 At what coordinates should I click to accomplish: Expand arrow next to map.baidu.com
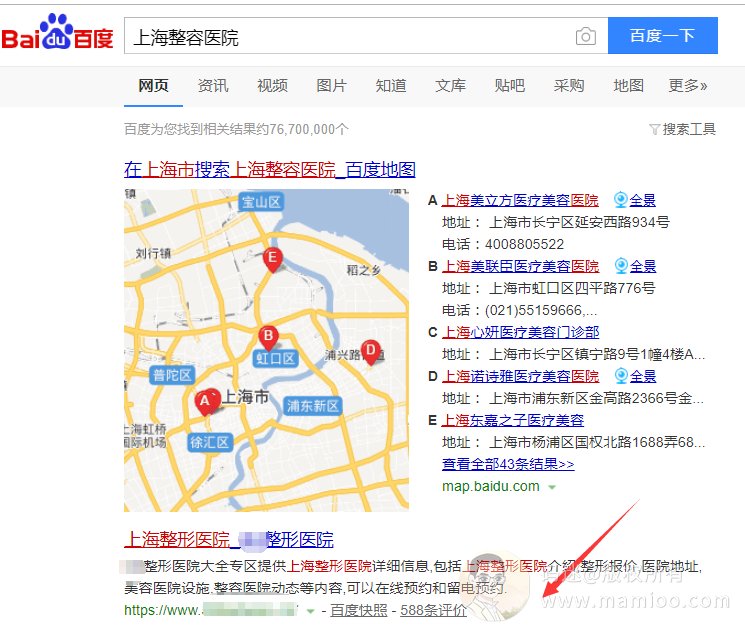pyautogui.click(x=552, y=487)
